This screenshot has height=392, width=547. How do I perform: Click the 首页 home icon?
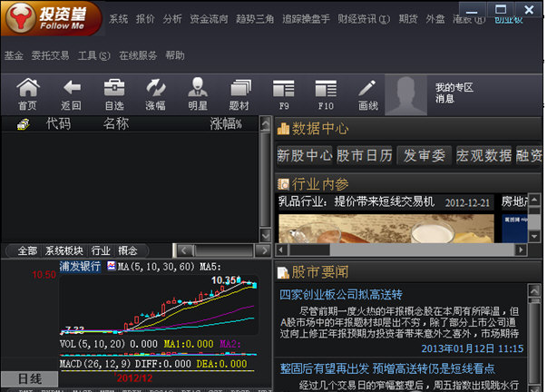click(28, 87)
